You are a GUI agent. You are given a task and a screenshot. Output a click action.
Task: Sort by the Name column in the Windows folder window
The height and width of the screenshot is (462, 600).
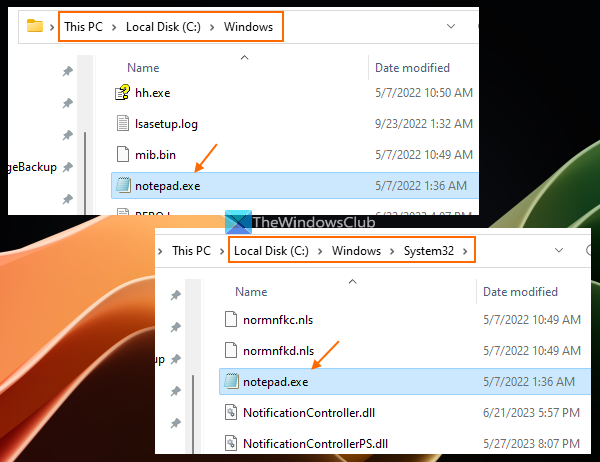tap(143, 68)
